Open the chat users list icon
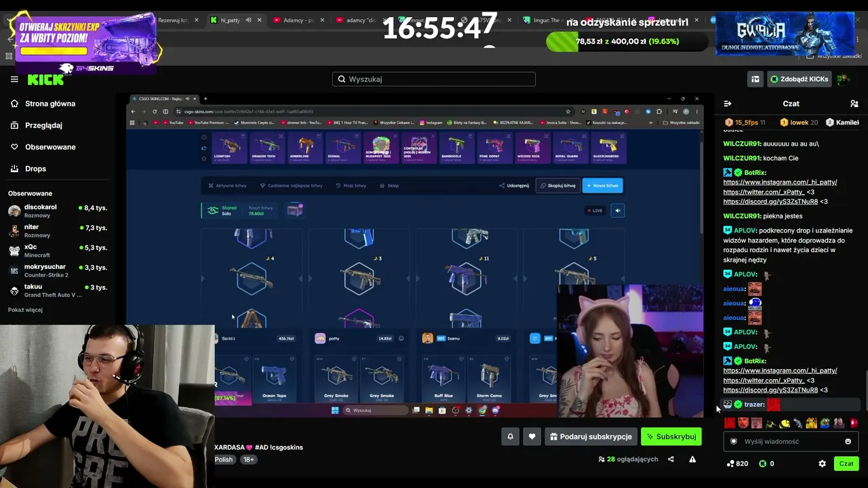868x488 pixels. (854, 104)
